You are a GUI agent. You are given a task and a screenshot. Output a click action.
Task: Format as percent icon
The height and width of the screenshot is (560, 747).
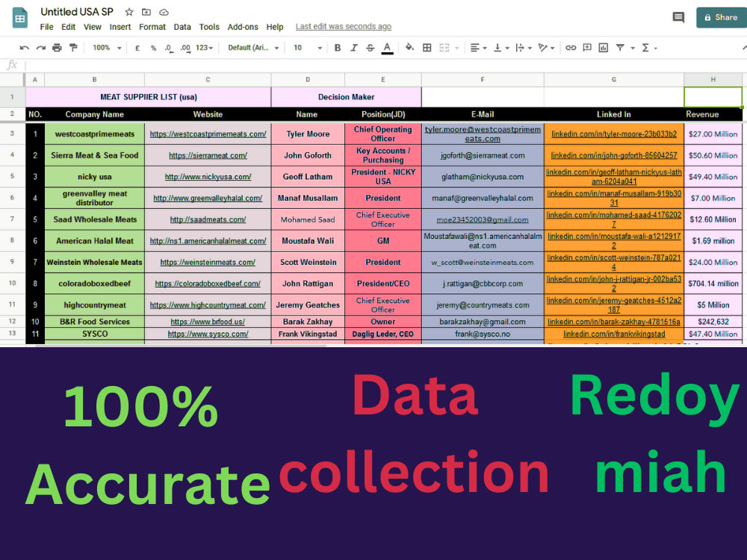pos(153,48)
